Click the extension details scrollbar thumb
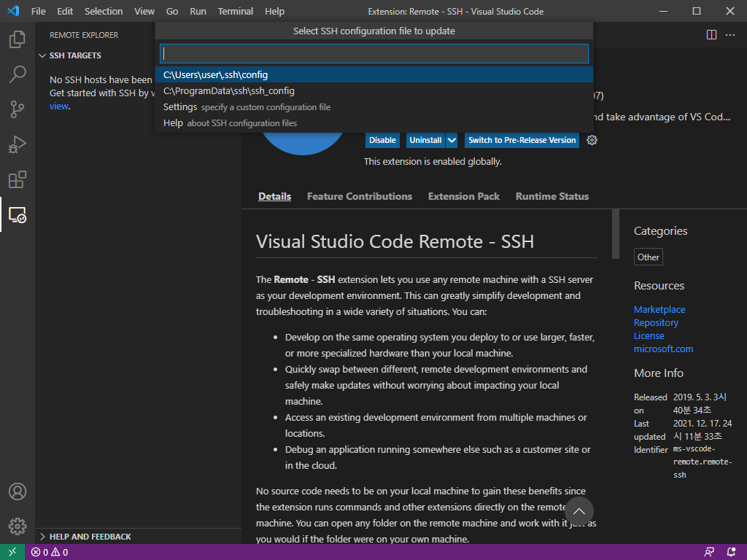 coord(616,234)
